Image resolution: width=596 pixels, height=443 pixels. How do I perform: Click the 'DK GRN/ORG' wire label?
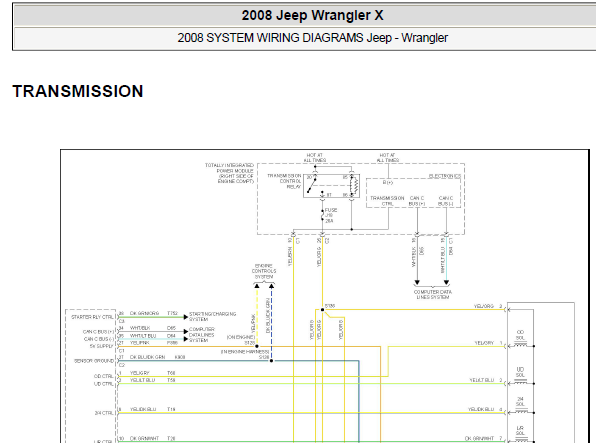[x=144, y=313]
